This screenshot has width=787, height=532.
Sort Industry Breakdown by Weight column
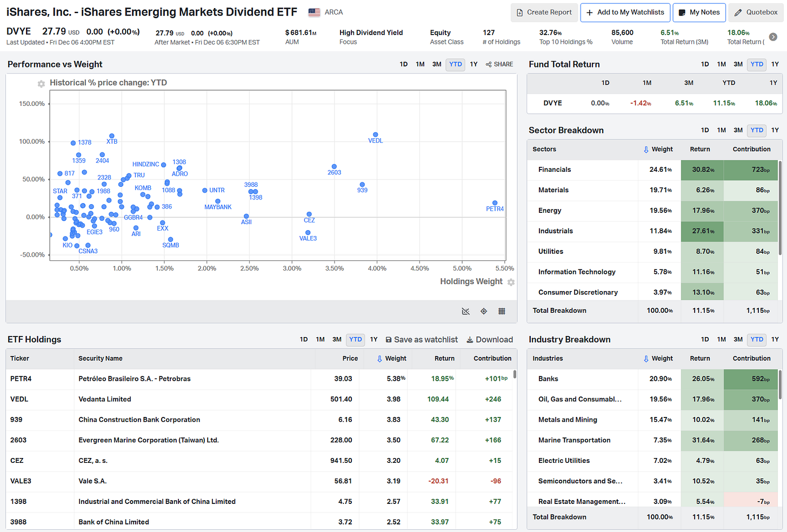tap(658, 359)
